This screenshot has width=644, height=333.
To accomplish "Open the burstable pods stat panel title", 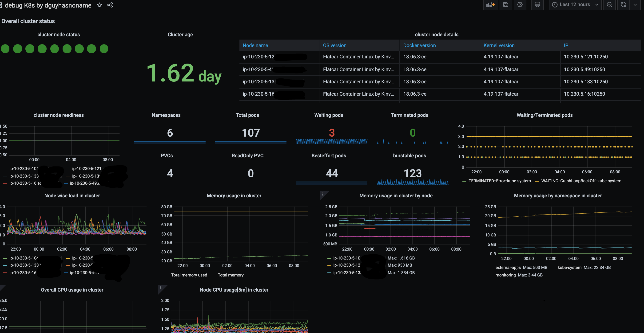I will pyautogui.click(x=409, y=156).
